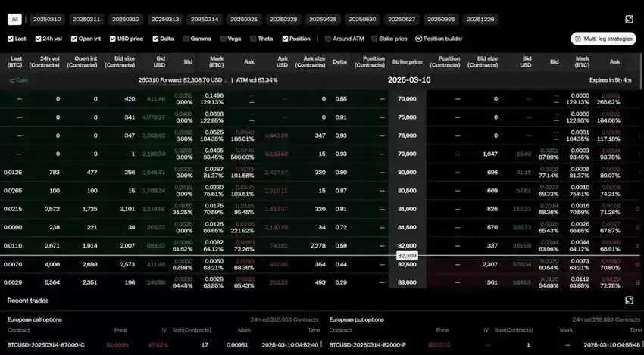Switch to the 20250314 expiry tab
644x355 pixels.
click(x=204, y=19)
